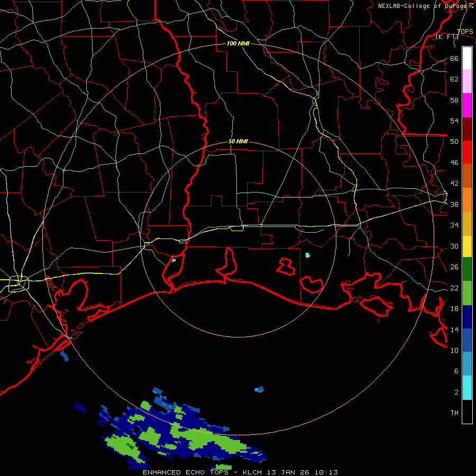Click the dark maroon swatch between 54 and 50
Screen dimensions: 476x476
pyautogui.click(x=467, y=129)
